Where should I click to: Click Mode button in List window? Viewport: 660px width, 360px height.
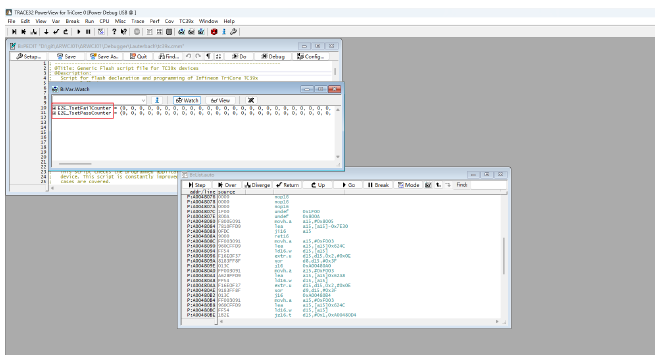click(408, 185)
